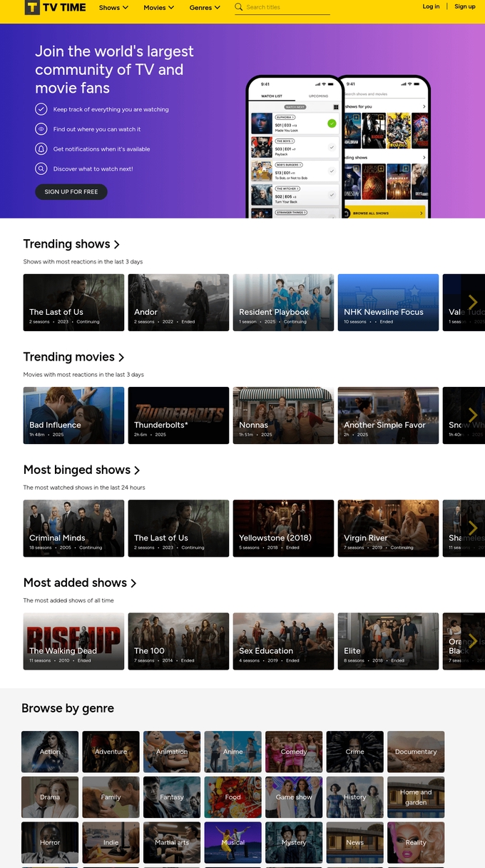Select the Adventure genre tile
Screen dimensions: 485x868
click(x=111, y=752)
